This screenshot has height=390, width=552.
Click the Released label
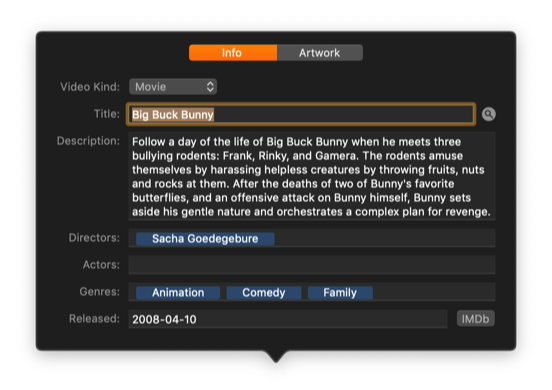pyautogui.click(x=94, y=319)
